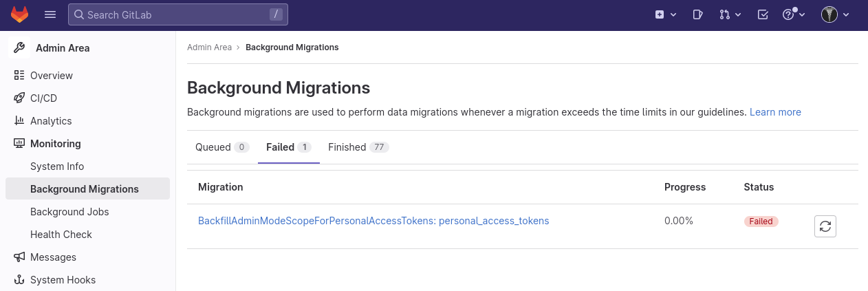Screen dimensions: 868x291
Task: Click the Status column header
Action: (759, 187)
